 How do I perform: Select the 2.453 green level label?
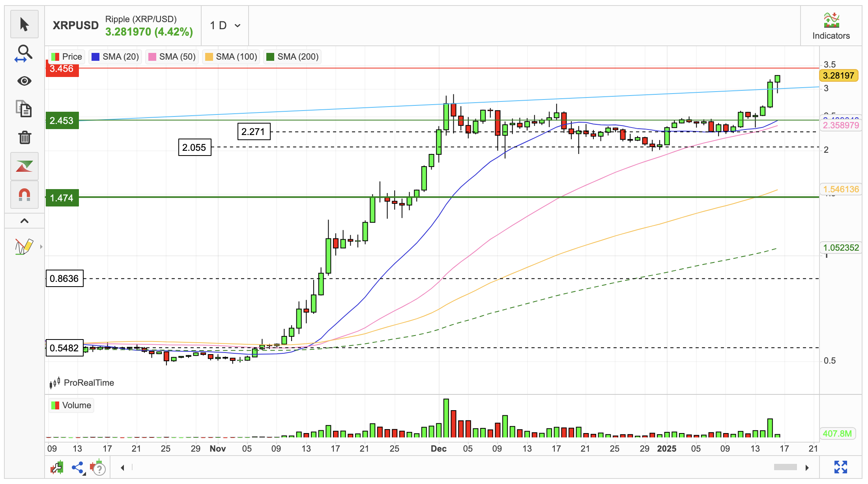click(x=62, y=121)
